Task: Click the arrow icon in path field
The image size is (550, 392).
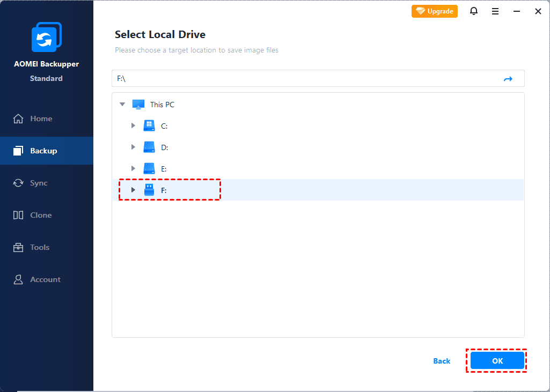Action: click(508, 79)
